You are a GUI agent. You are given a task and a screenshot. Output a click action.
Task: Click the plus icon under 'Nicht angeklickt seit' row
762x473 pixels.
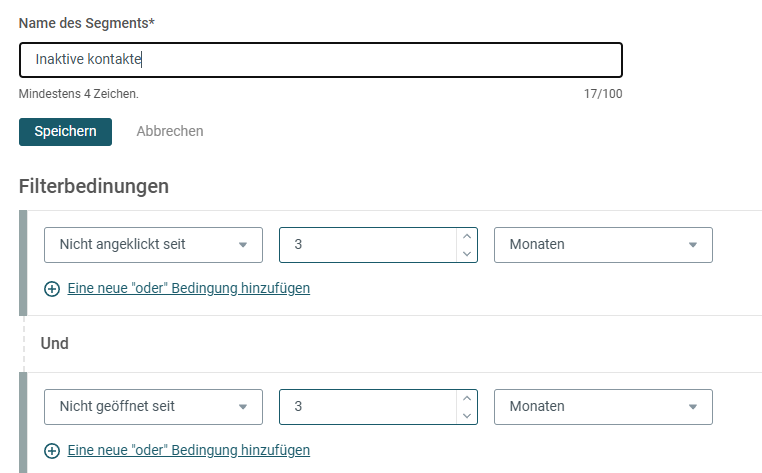point(52,289)
